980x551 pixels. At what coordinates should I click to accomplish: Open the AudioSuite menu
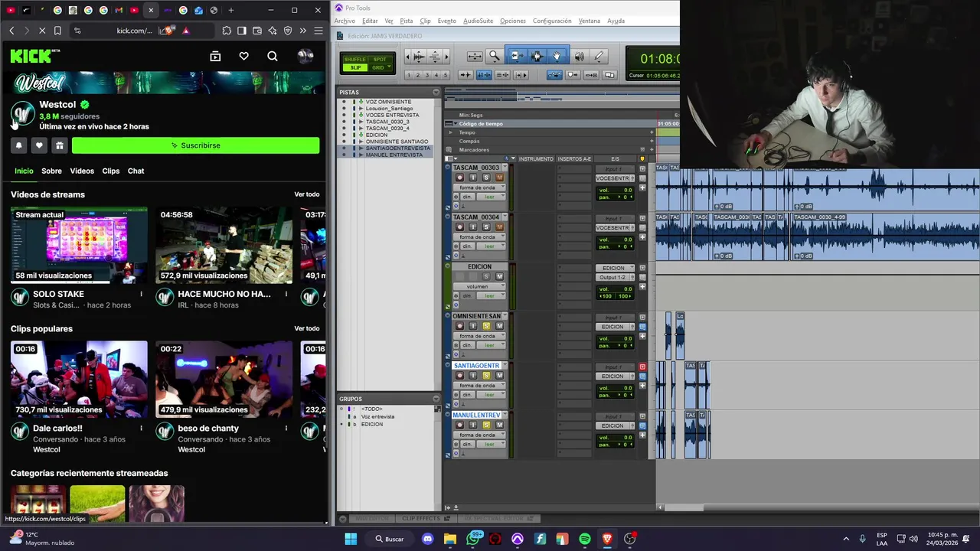478,21
